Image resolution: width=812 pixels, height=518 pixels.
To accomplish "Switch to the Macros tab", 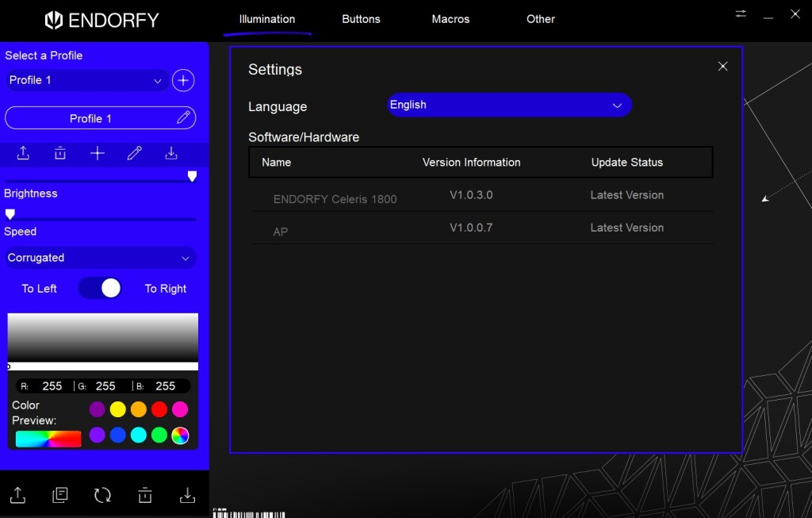I will (450, 19).
